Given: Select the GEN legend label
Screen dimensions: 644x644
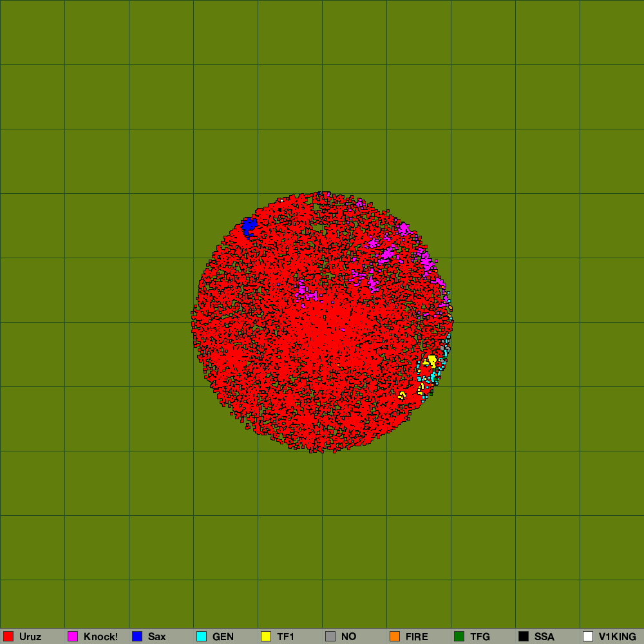Looking at the screenshot, I should tap(223, 637).
